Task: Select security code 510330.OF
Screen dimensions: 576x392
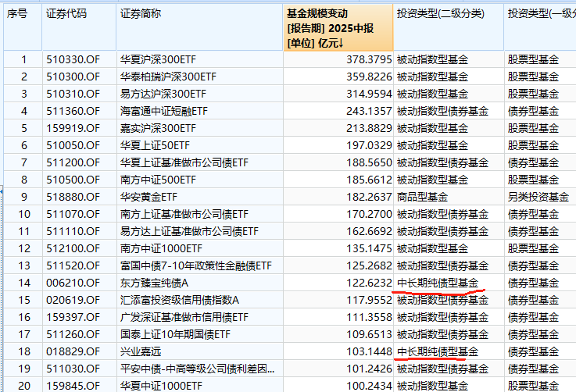Action: [x=73, y=59]
